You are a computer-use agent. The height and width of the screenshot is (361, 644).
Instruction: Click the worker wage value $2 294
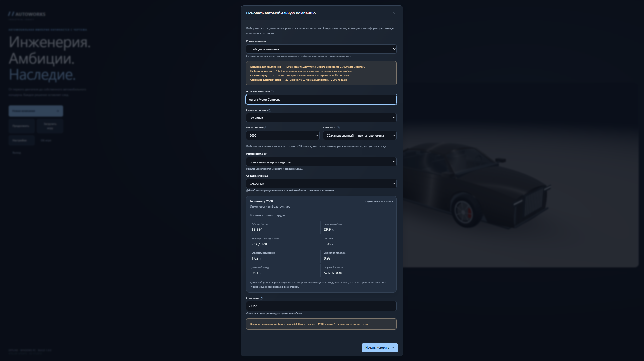(257, 229)
